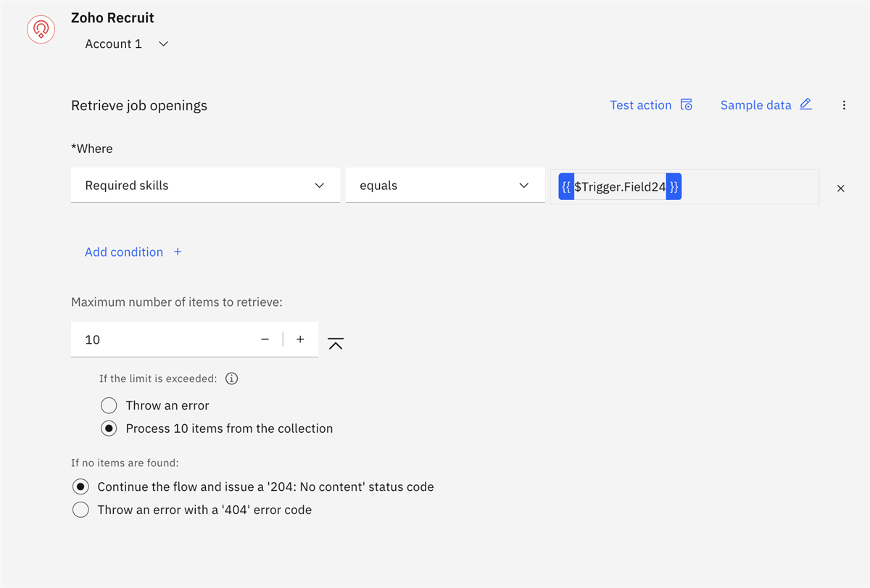Click the Test action link

pyautogui.click(x=641, y=105)
